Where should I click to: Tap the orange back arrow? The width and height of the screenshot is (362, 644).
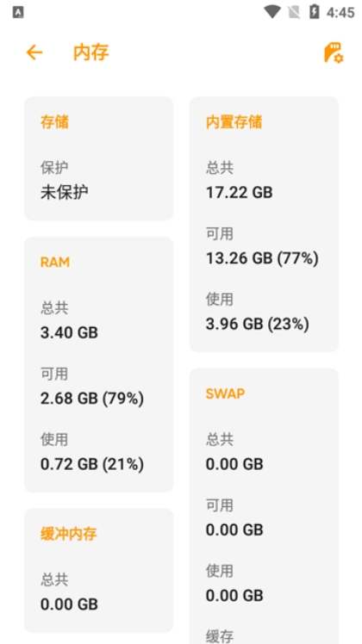tap(34, 53)
